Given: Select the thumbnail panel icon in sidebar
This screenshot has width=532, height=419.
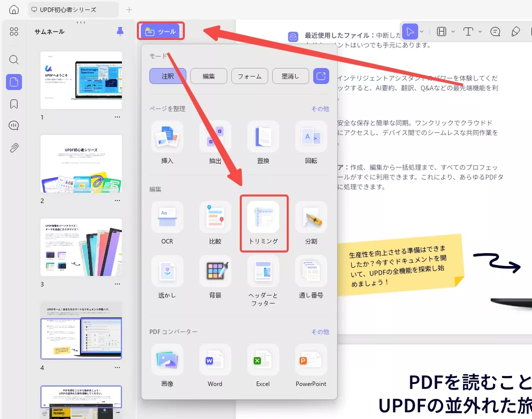Looking at the screenshot, I should [x=14, y=82].
